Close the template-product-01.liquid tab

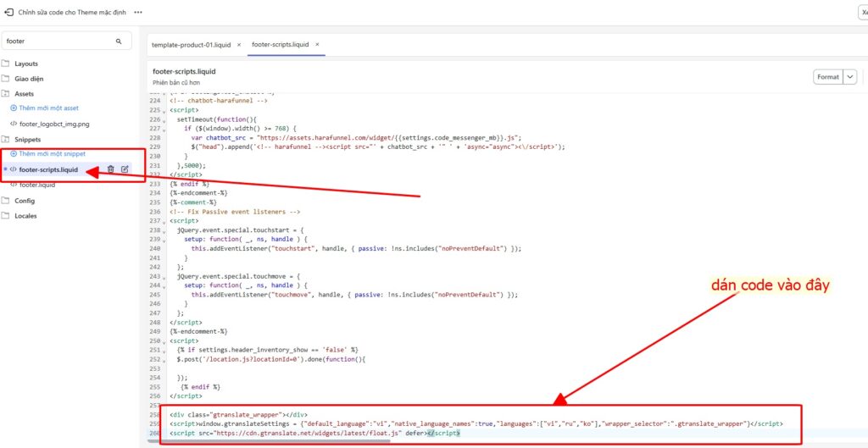pyautogui.click(x=239, y=44)
